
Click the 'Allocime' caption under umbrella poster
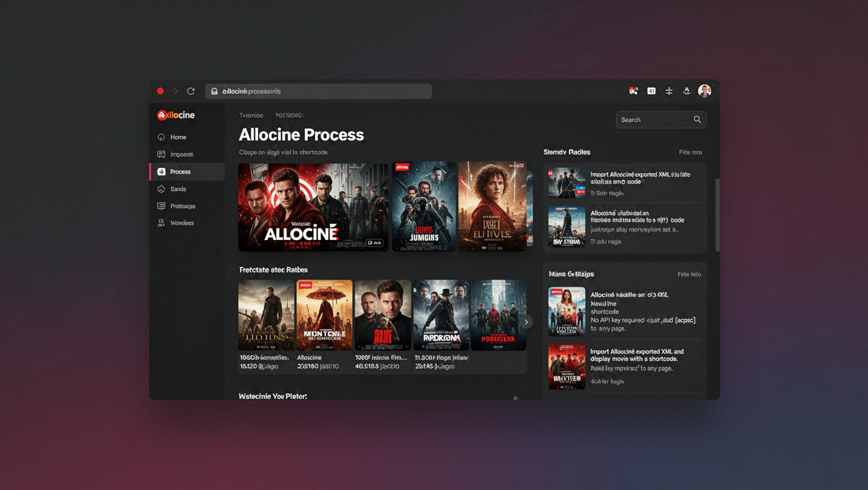tap(310, 358)
